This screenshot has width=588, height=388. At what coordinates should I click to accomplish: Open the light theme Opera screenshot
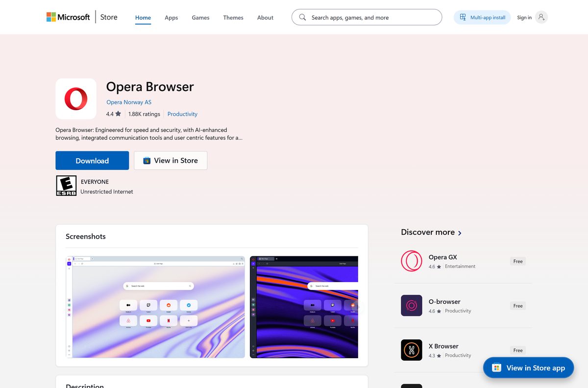(x=155, y=307)
